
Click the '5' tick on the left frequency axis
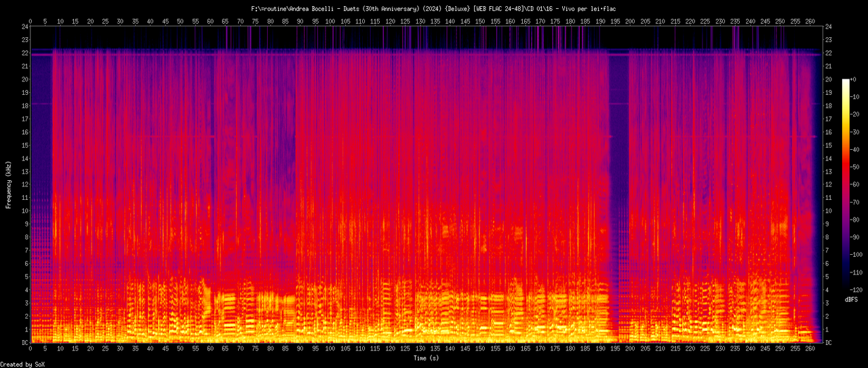click(x=26, y=277)
